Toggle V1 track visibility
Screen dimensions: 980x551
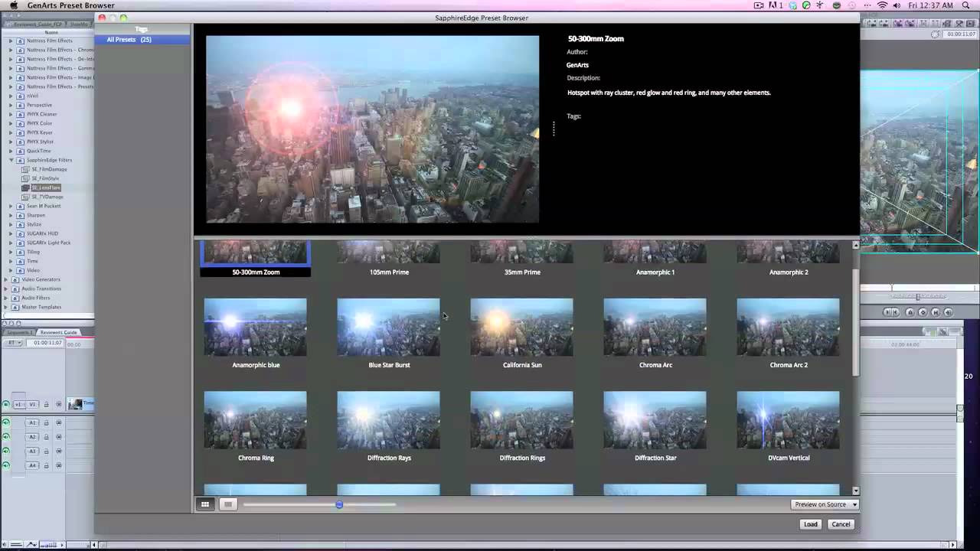(x=6, y=404)
